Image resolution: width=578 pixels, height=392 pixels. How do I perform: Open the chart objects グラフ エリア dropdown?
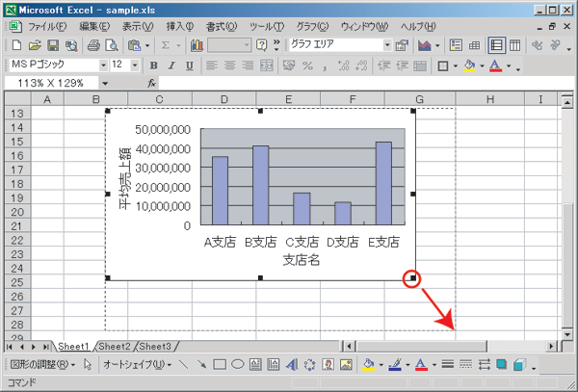(388, 45)
